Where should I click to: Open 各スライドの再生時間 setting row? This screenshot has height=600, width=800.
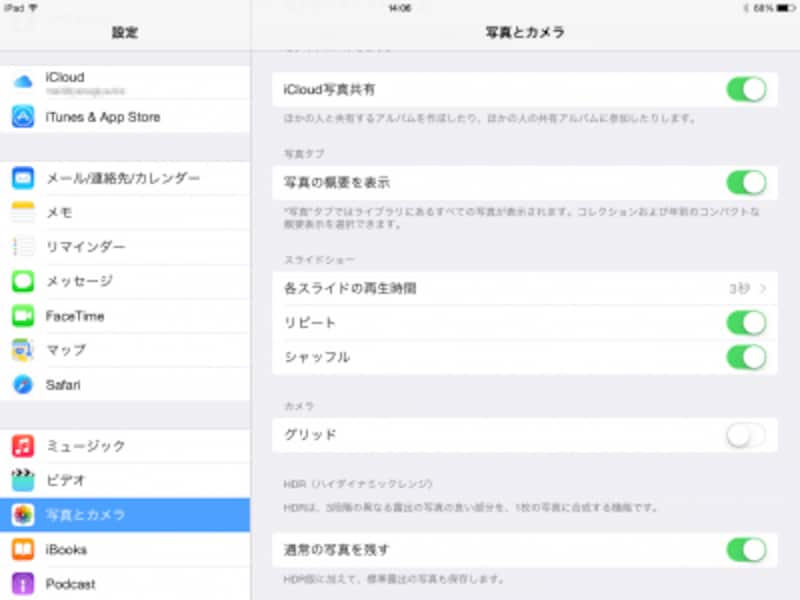[525, 289]
